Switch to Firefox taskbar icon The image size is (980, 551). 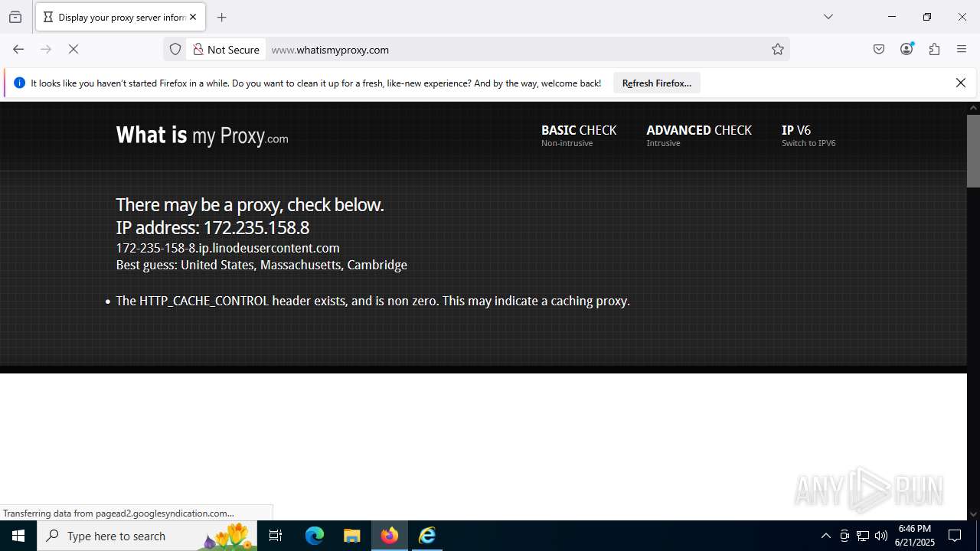(x=390, y=536)
